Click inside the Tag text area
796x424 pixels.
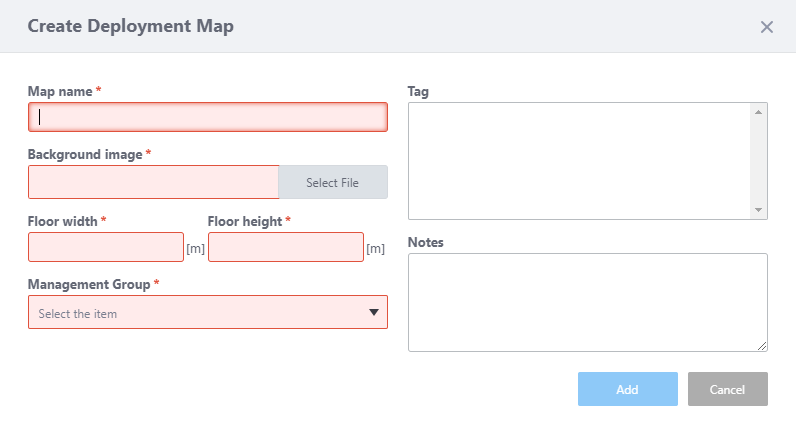580,160
